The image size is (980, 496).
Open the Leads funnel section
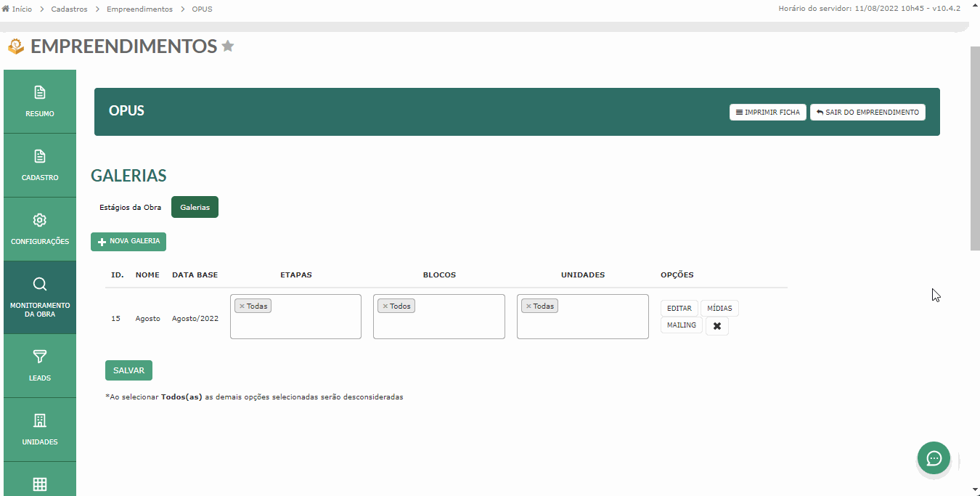pos(40,366)
